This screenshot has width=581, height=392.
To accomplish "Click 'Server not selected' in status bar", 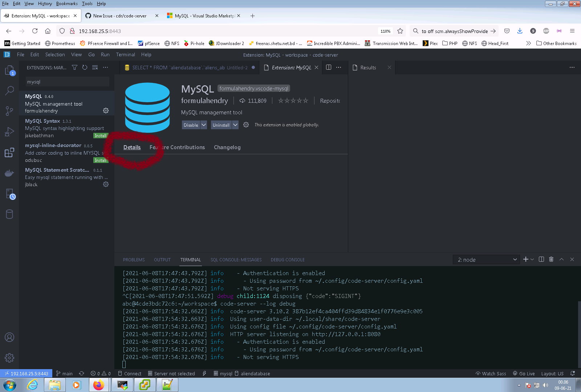I will click(x=171, y=373).
